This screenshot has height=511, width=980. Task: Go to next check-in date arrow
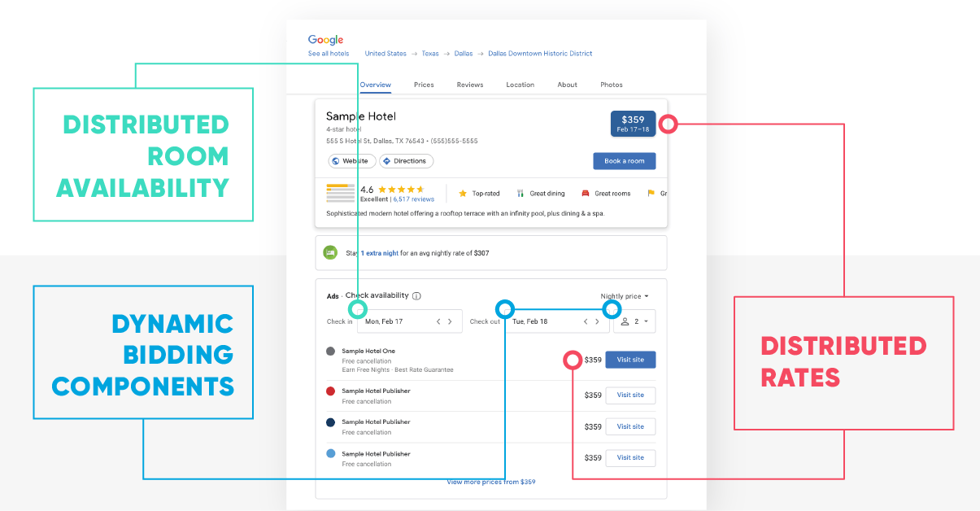click(x=451, y=321)
